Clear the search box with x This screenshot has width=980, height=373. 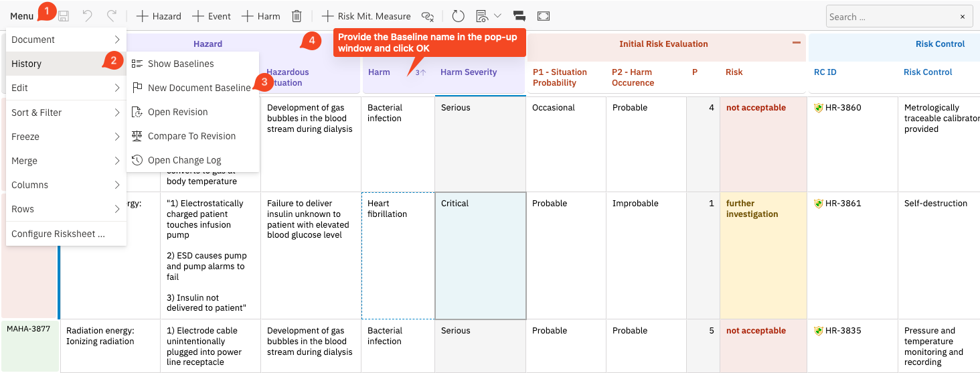point(963,17)
